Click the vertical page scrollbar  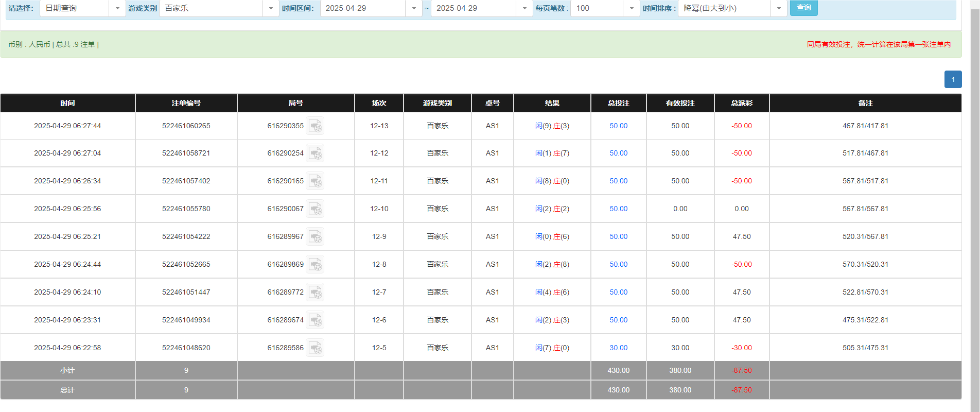click(974, 206)
